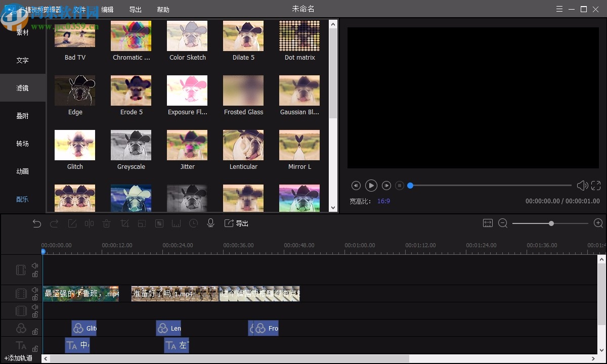This screenshot has height=364, width=607.
Task: Click the zoom-out magnifier on timeline
Action: pyautogui.click(x=503, y=223)
